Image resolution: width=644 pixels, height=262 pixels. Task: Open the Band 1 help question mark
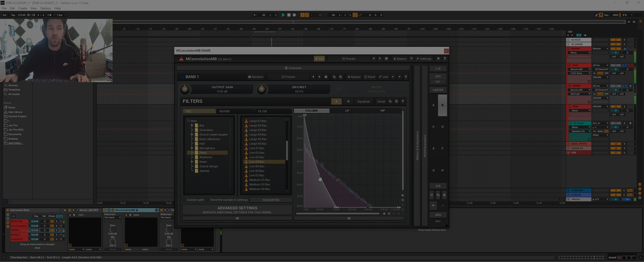point(405,77)
